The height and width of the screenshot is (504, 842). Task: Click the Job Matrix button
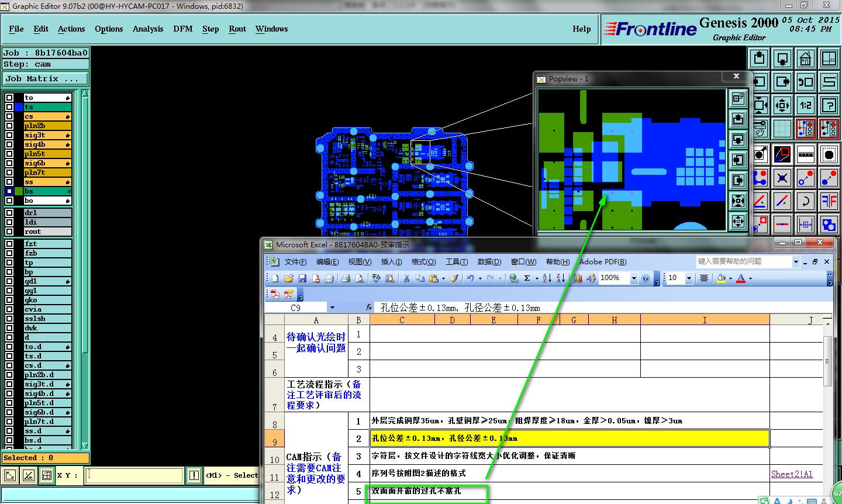[x=46, y=78]
